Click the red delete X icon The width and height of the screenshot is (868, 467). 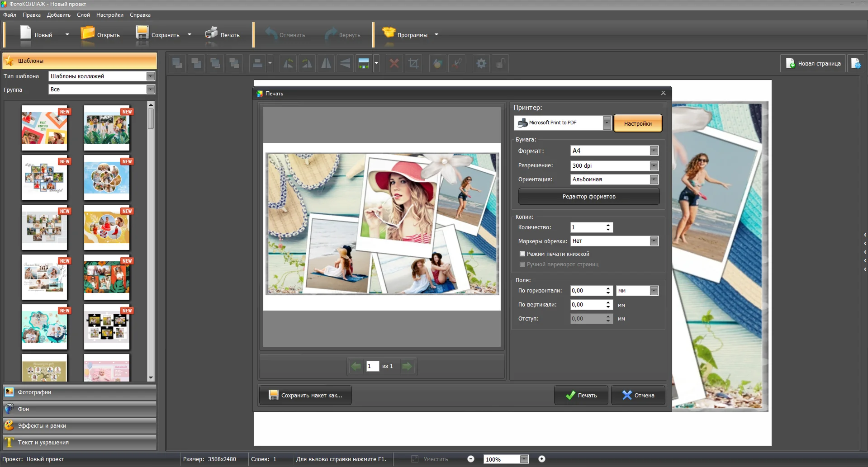394,63
